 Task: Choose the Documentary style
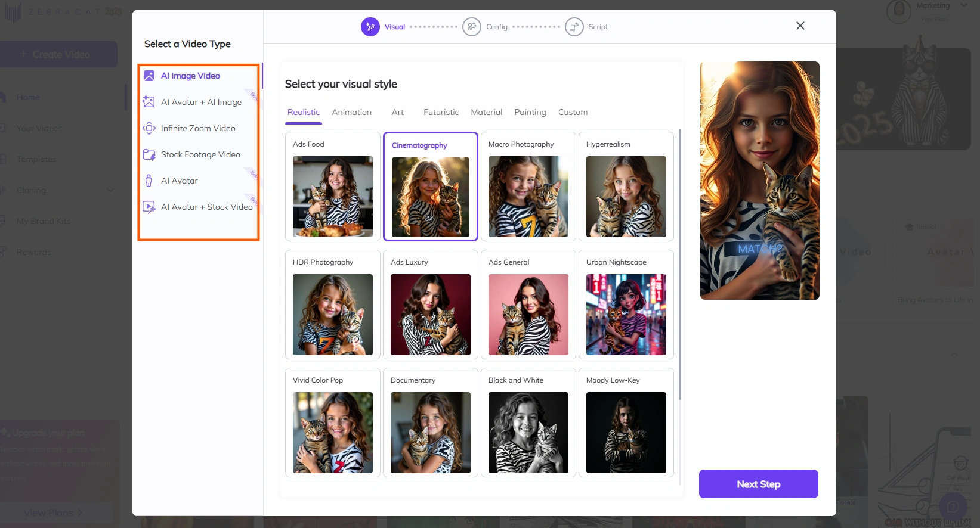431,423
